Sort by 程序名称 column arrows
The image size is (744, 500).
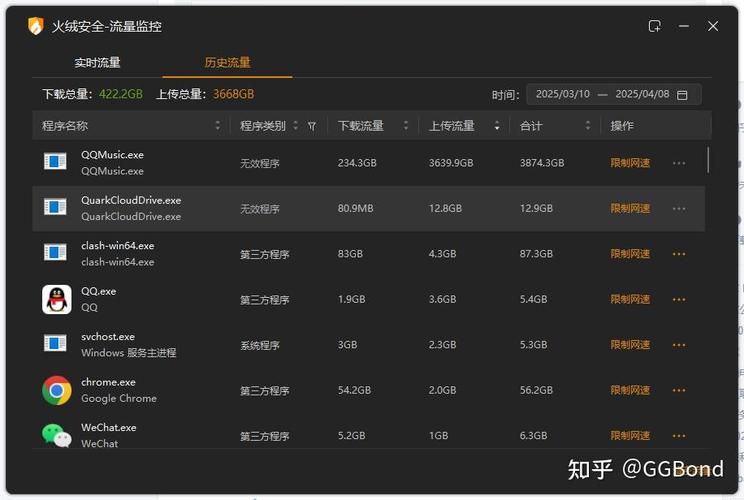pos(218,126)
